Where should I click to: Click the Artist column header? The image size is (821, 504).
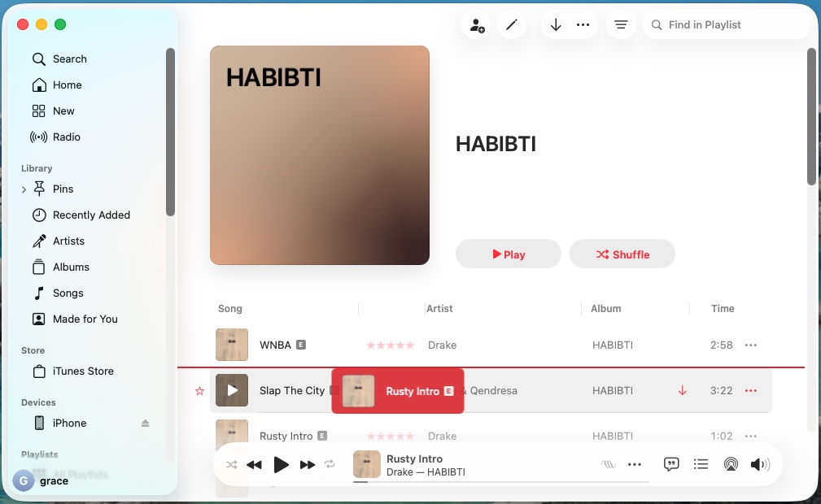pyautogui.click(x=439, y=309)
